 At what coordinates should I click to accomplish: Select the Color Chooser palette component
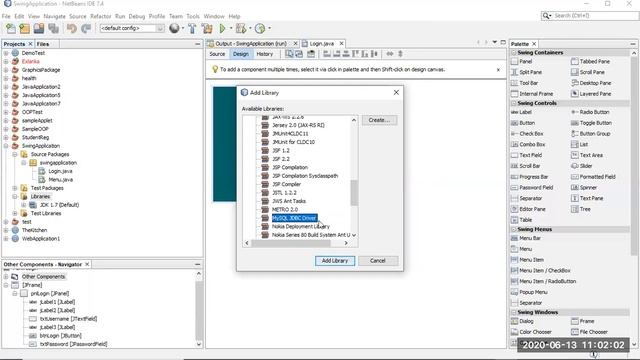pos(531,332)
